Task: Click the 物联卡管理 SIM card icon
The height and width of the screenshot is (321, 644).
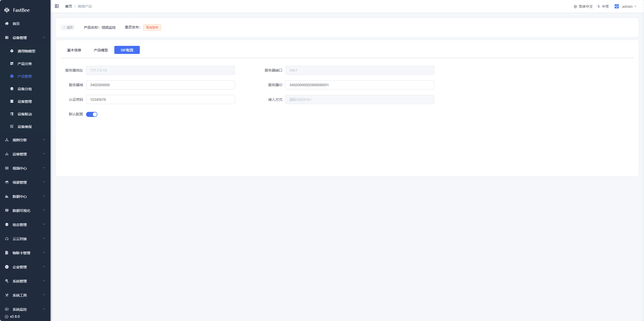Action: [7, 253]
